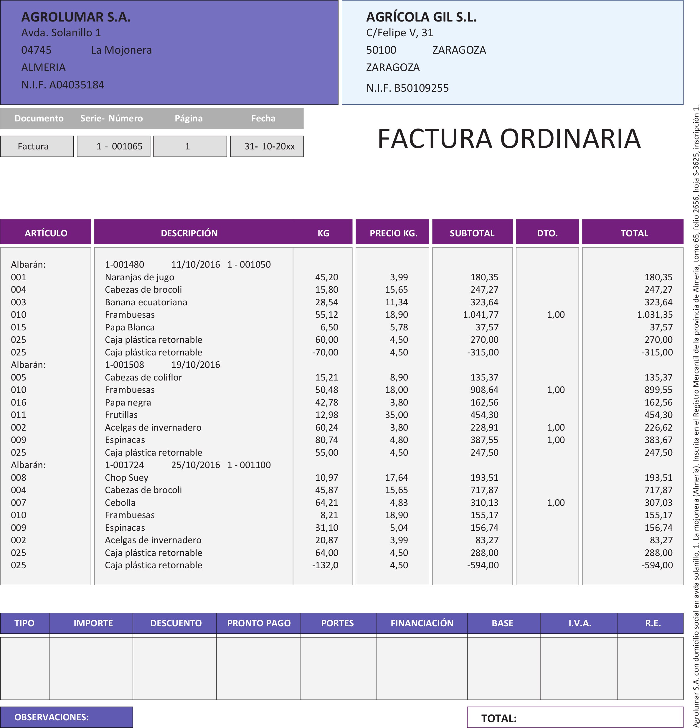Click the Fecha field 31-10-20xx
700x728 pixels.
coord(267,146)
